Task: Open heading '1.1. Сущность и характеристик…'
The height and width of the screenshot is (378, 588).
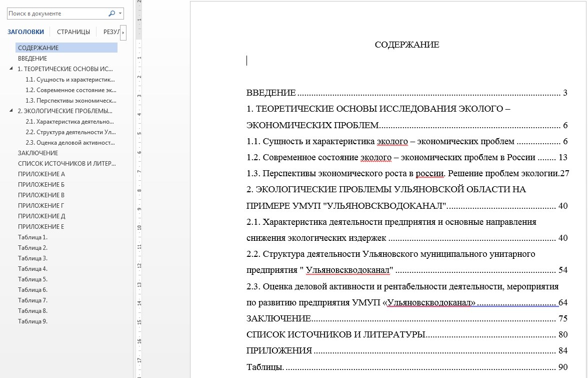Action: pyautogui.click(x=70, y=79)
